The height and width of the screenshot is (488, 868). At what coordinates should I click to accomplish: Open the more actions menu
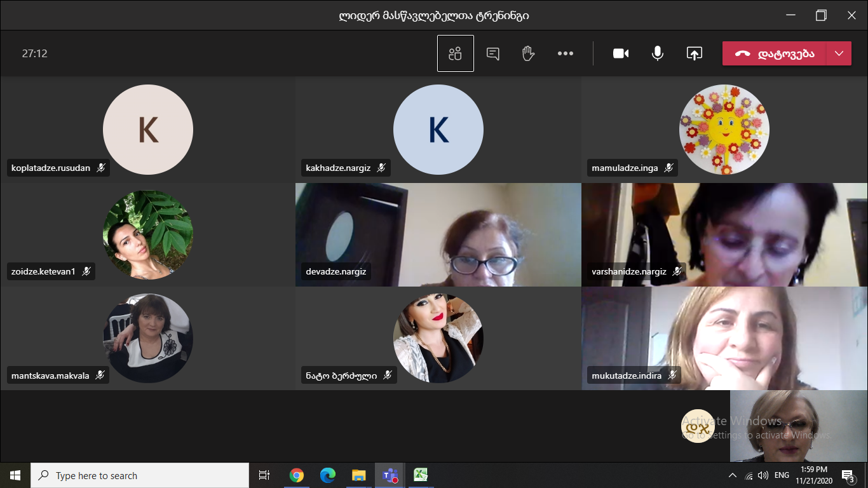pos(565,54)
